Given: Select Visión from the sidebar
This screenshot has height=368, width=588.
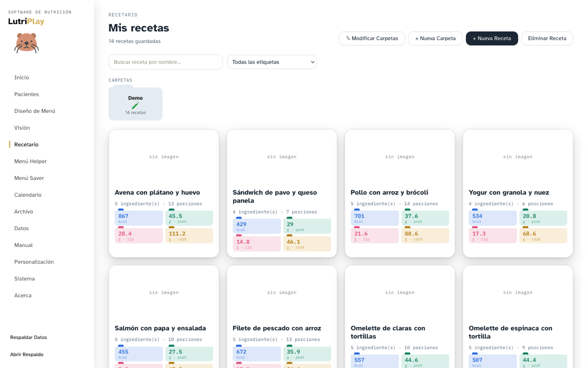Looking at the screenshot, I should point(22,128).
